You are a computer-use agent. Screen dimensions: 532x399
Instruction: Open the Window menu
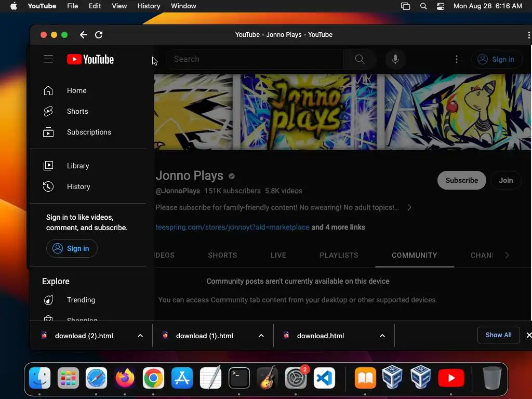point(183,6)
